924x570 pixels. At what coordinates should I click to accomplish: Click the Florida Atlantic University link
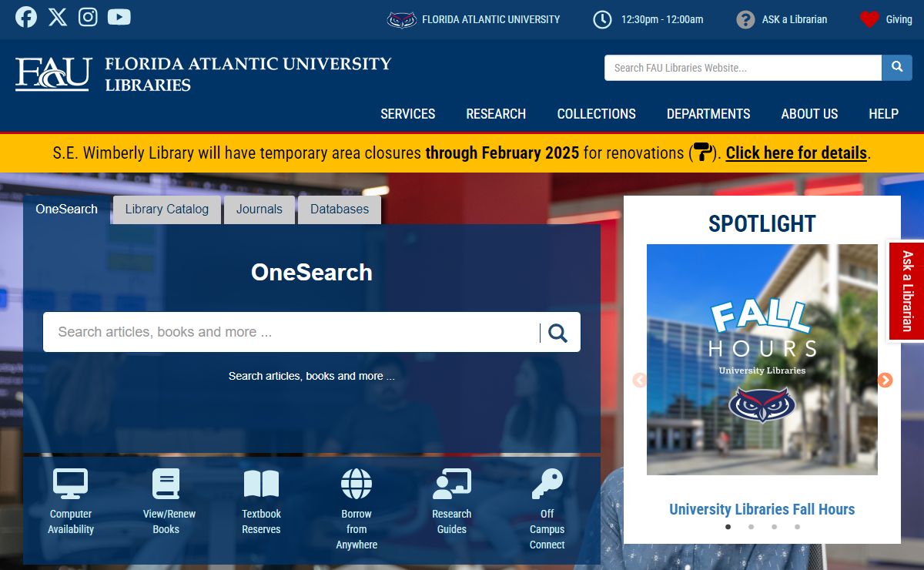coord(491,19)
